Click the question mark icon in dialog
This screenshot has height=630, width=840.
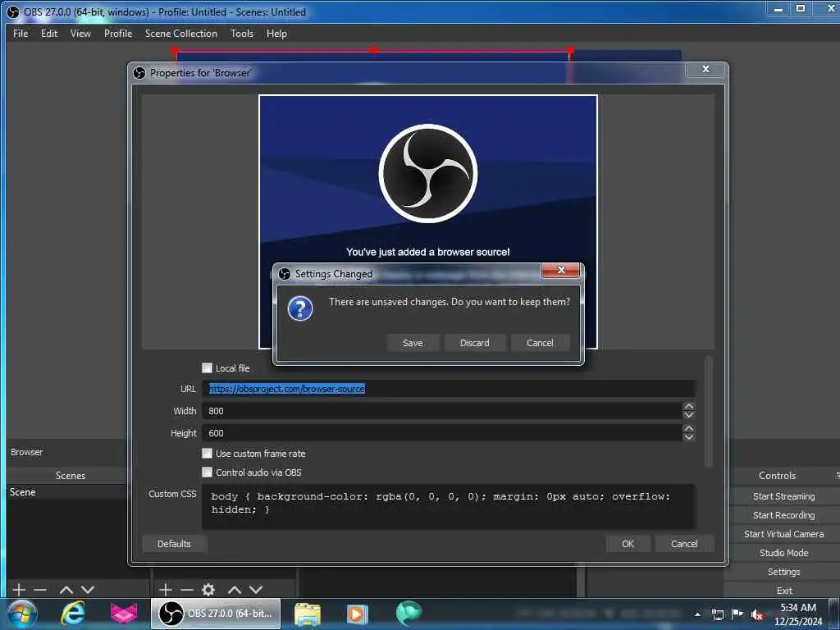click(300, 309)
